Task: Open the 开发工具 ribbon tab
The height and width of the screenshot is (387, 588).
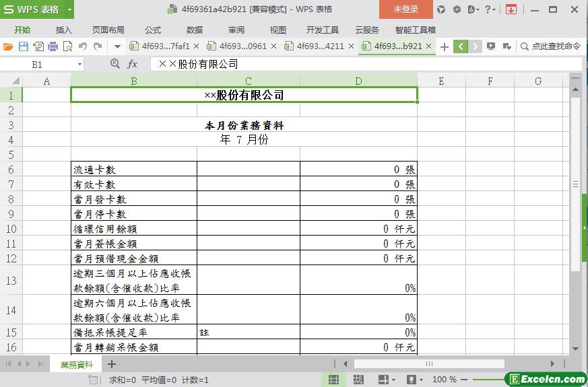Action: pyautogui.click(x=322, y=30)
